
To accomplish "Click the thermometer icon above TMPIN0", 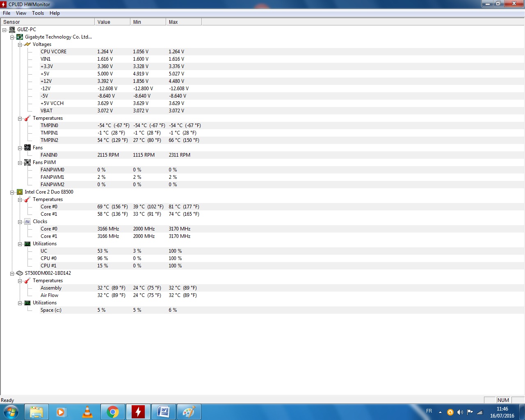I will [x=27, y=118].
